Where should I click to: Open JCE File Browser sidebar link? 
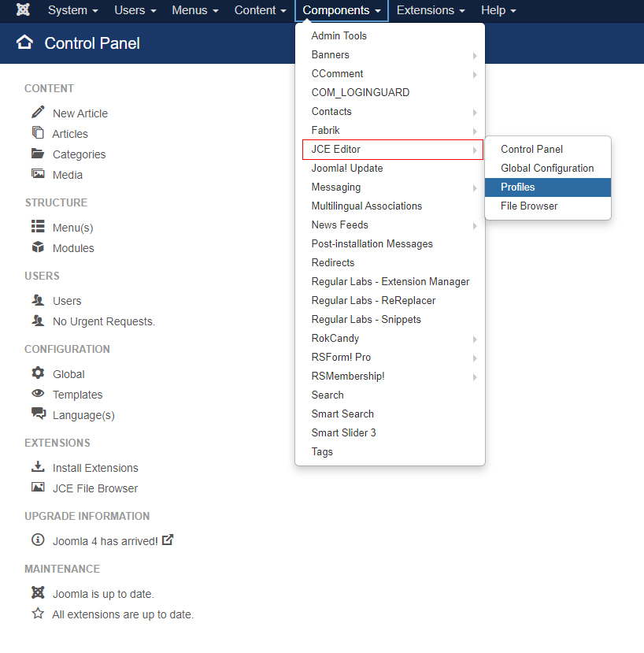click(95, 488)
